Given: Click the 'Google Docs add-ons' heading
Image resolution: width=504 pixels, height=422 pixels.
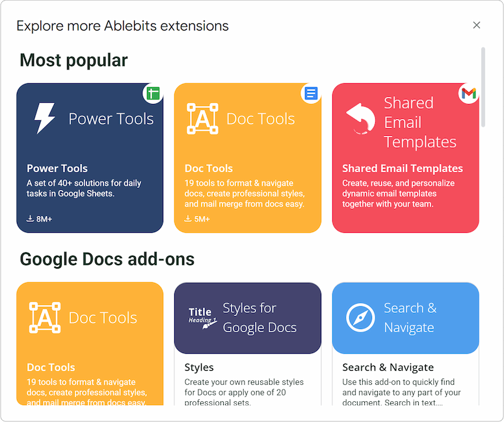Looking at the screenshot, I should click(x=107, y=259).
